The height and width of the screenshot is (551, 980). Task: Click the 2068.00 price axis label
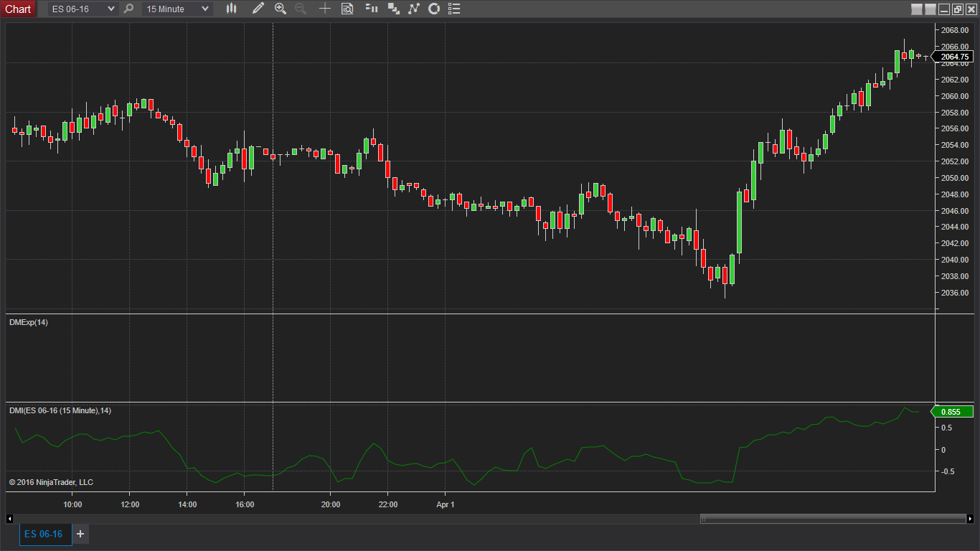point(954,30)
